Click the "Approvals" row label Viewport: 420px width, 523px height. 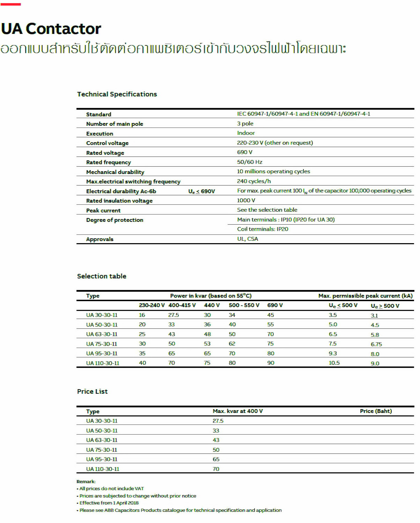(100, 239)
